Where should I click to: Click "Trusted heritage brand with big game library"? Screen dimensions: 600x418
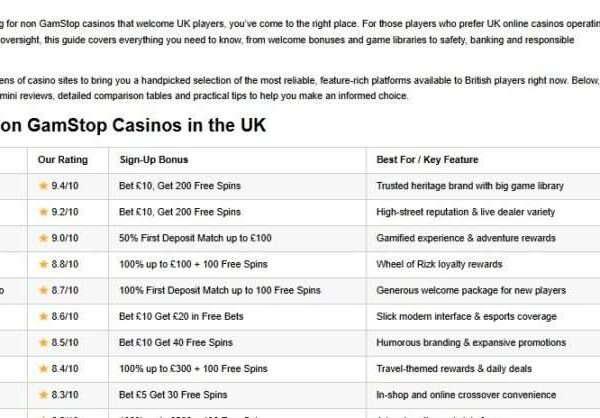(470, 186)
